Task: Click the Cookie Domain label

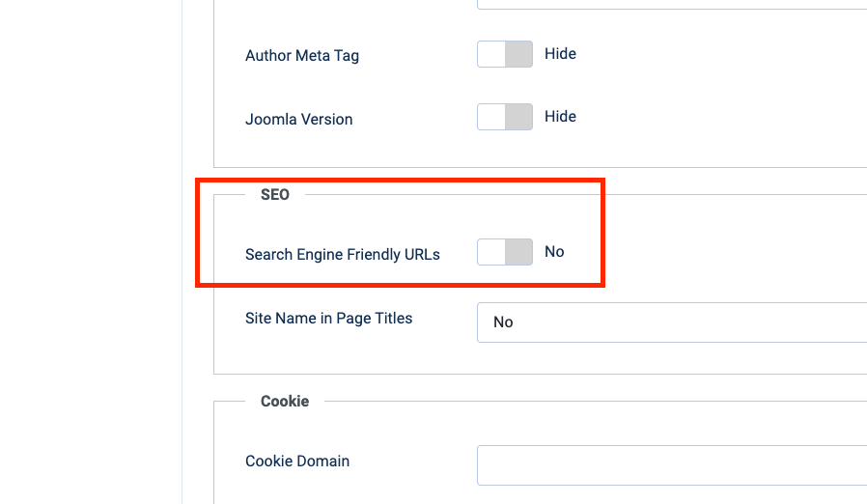Action: [x=297, y=462]
